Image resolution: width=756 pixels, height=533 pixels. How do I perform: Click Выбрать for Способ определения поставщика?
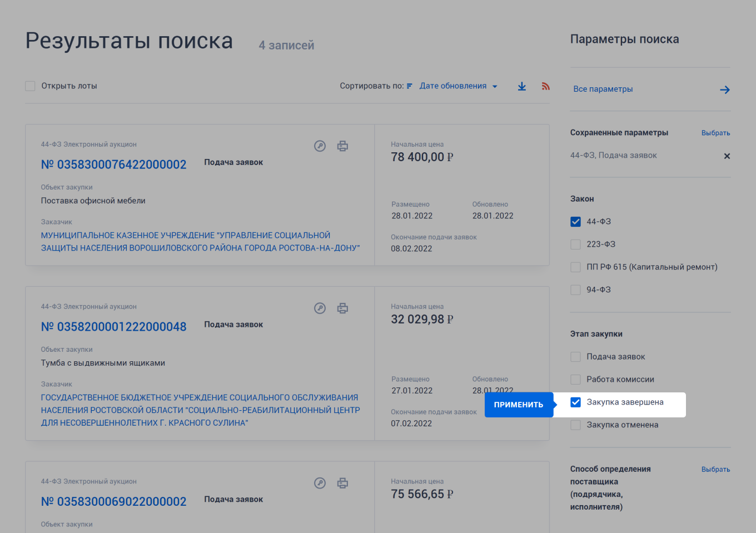tap(715, 470)
